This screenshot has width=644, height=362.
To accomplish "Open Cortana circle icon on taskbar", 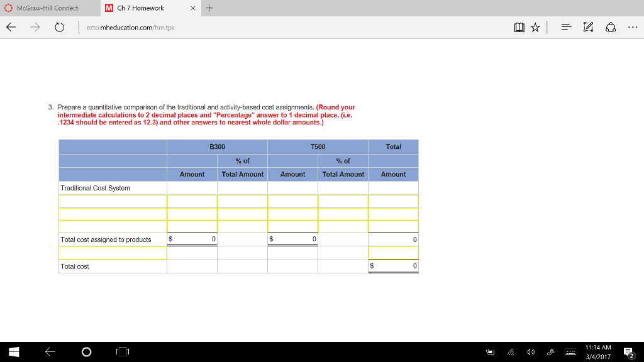I will coord(87,352).
